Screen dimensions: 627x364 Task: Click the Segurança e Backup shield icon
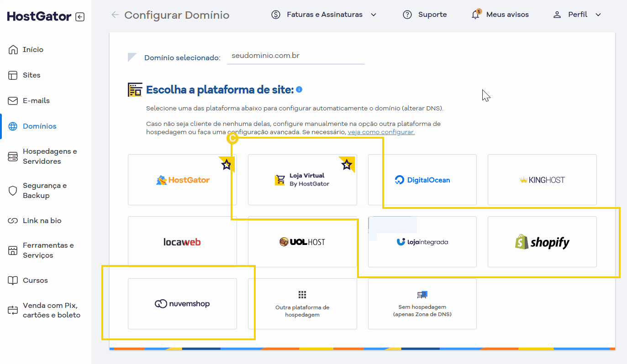(13, 191)
